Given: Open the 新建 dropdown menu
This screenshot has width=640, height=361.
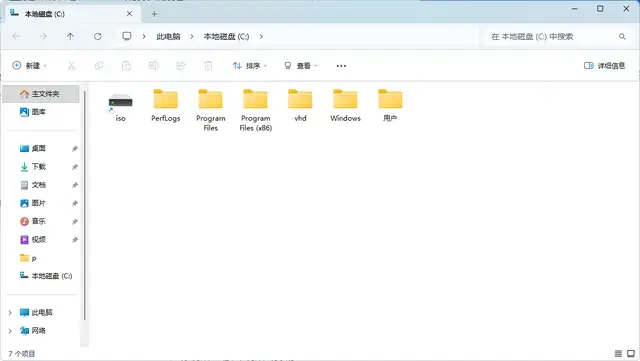Looking at the screenshot, I should [29, 65].
